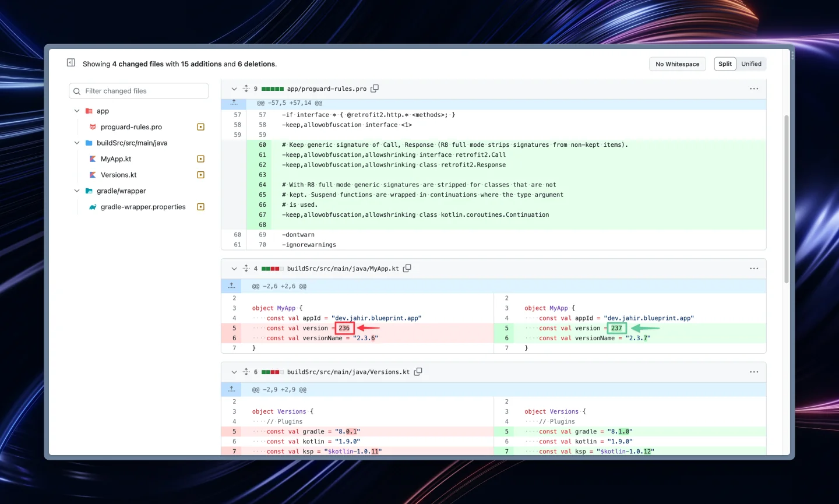Image resolution: width=839 pixels, height=504 pixels.
Task: Click the page vertical scrollbar
Action: (786, 198)
